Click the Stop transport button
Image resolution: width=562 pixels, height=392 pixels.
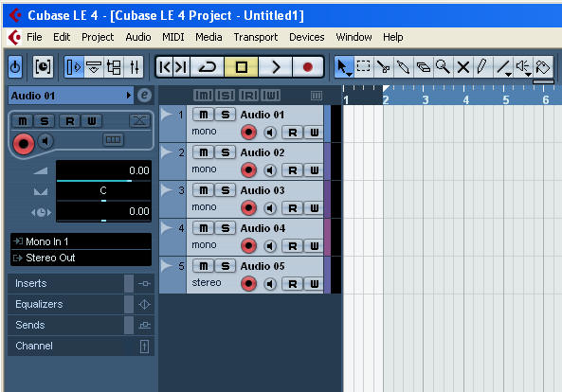click(x=242, y=67)
